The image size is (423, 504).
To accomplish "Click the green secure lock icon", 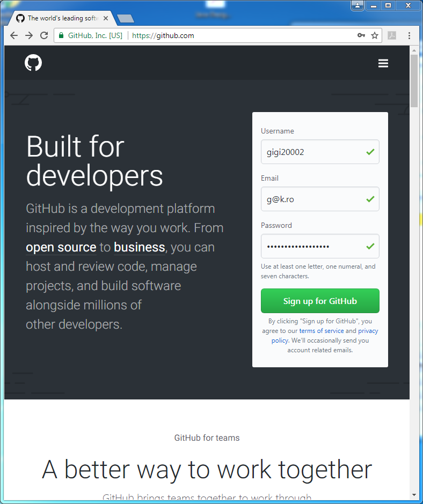I will tap(61, 35).
